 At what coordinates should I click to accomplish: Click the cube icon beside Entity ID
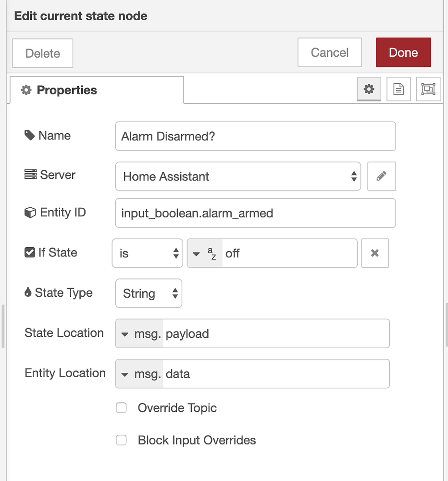point(30,212)
